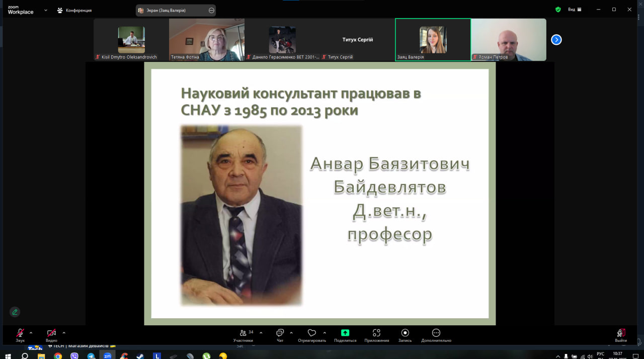Expand video options arrow next to Видео
Screen dimensions: 644x359
64,332
